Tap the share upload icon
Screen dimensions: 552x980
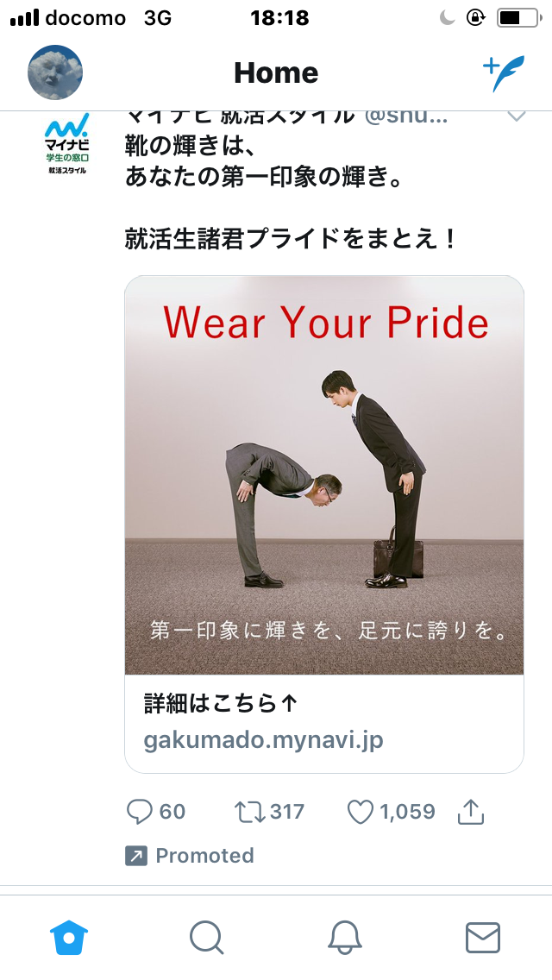pos(472,811)
